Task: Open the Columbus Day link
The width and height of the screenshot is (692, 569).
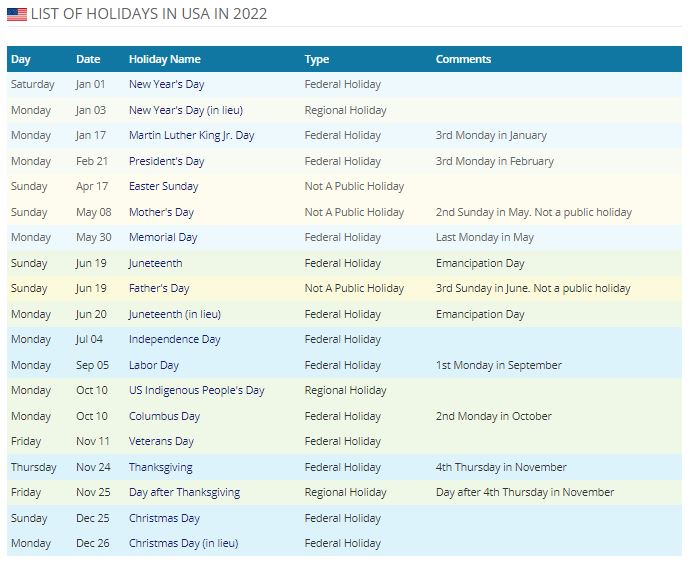Action: tap(164, 416)
